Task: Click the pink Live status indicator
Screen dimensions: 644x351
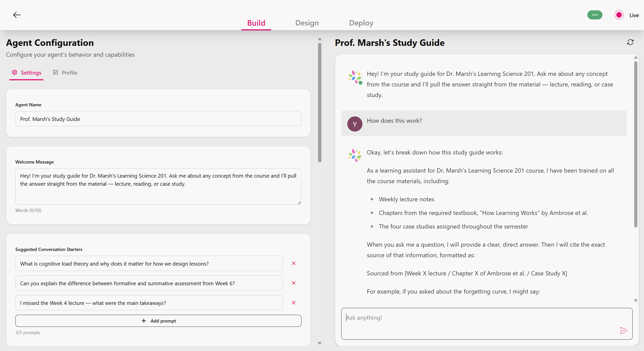Action: pyautogui.click(x=619, y=15)
